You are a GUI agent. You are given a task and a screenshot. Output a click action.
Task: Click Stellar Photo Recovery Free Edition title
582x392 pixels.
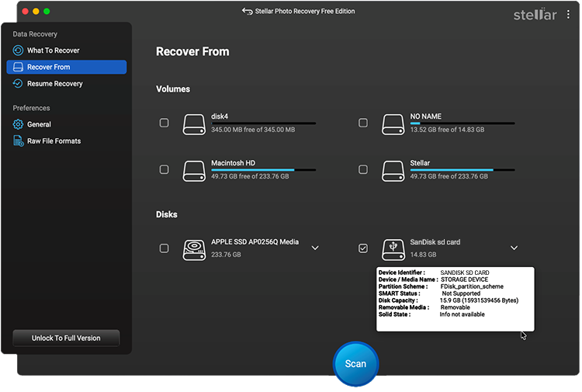pos(305,11)
